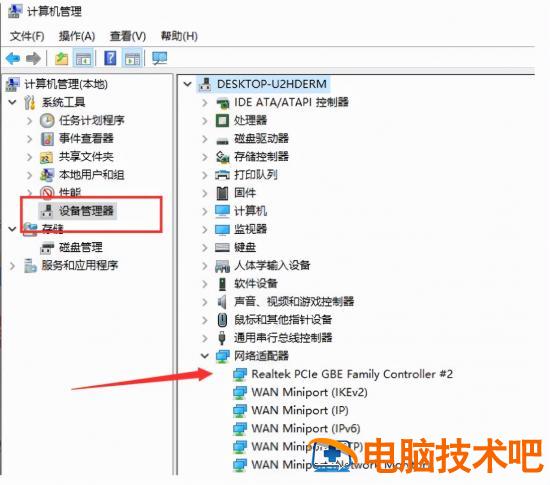The image size is (550, 485).
Task: Toggle the action pane icon beside Help
Action: coord(133,58)
